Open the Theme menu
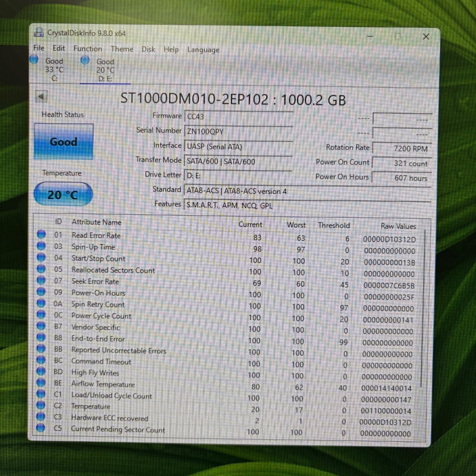The height and width of the screenshot is (476, 476). coord(122,49)
